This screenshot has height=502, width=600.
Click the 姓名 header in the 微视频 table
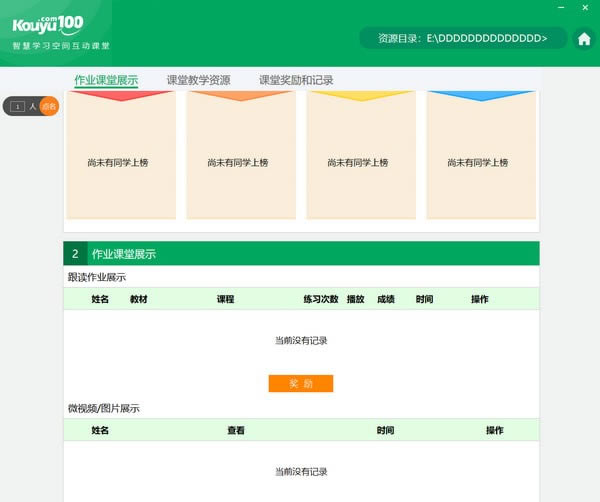(100, 430)
